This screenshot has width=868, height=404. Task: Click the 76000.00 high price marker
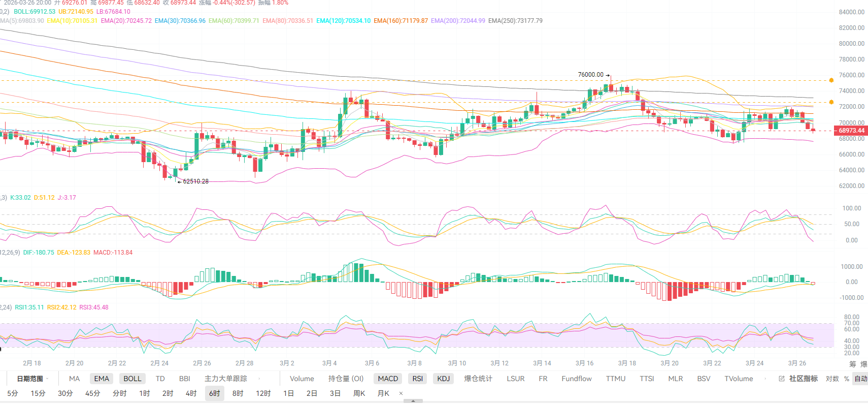(x=591, y=75)
